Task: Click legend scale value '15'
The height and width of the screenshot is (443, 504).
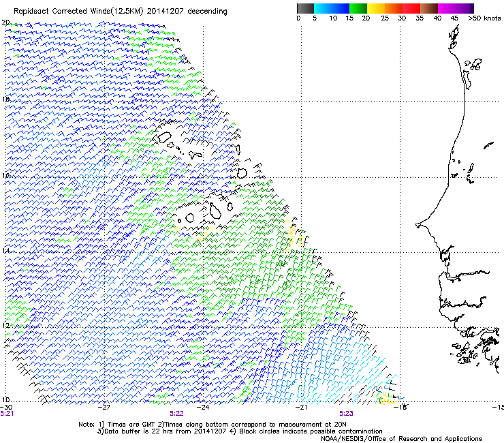Action: tap(349, 18)
